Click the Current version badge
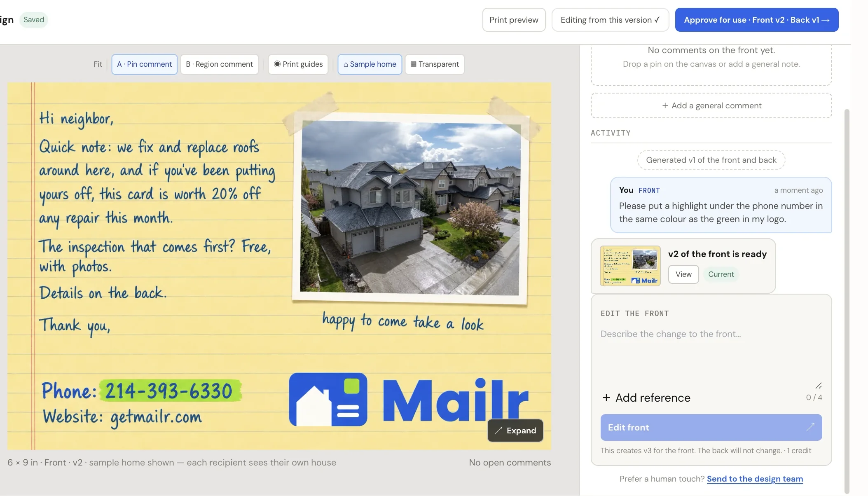This screenshot has width=868, height=496. click(x=721, y=274)
